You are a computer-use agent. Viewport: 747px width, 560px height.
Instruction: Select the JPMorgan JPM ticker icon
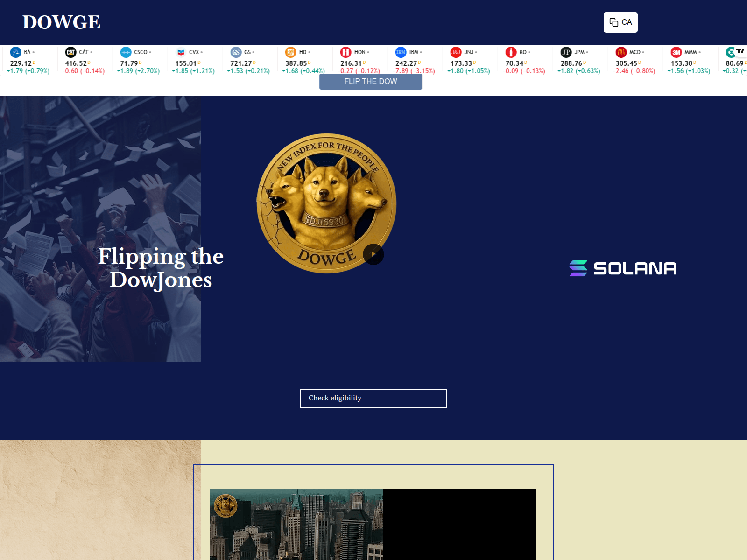coord(566,52)
